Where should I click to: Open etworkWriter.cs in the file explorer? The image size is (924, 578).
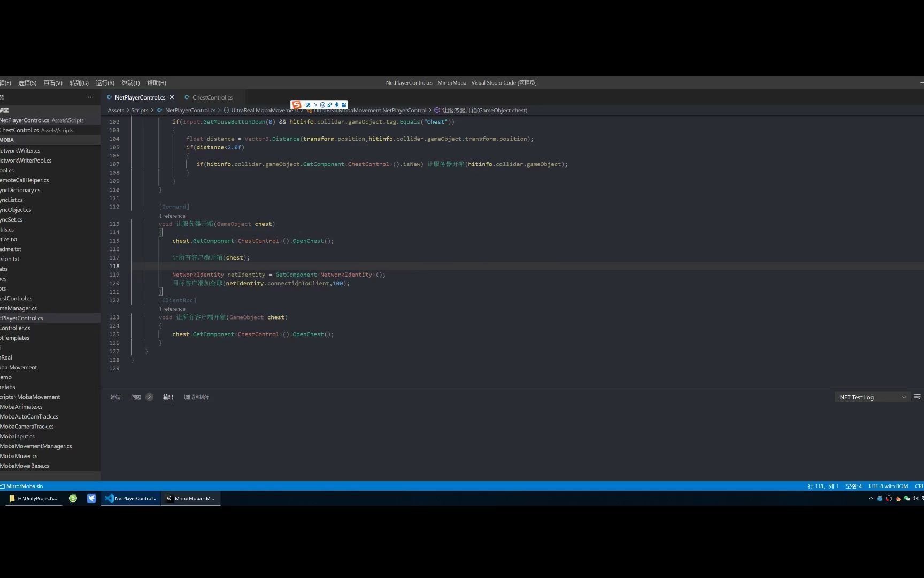point(50,151)
